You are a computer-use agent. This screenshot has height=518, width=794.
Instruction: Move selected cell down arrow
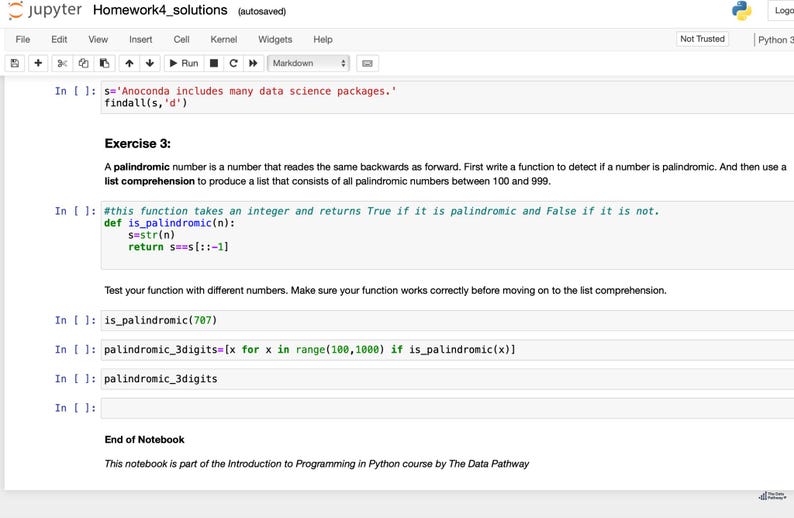(x=150, y=63)
